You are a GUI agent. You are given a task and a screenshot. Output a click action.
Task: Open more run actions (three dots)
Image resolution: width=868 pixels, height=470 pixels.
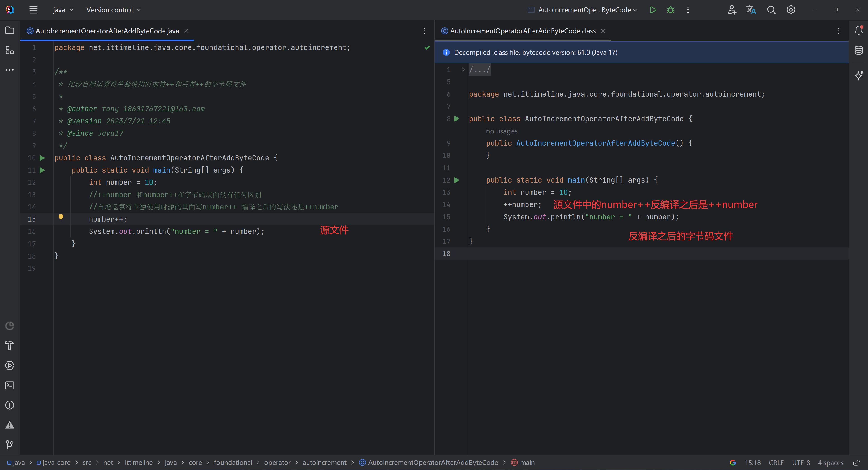[x=688, y=10]
